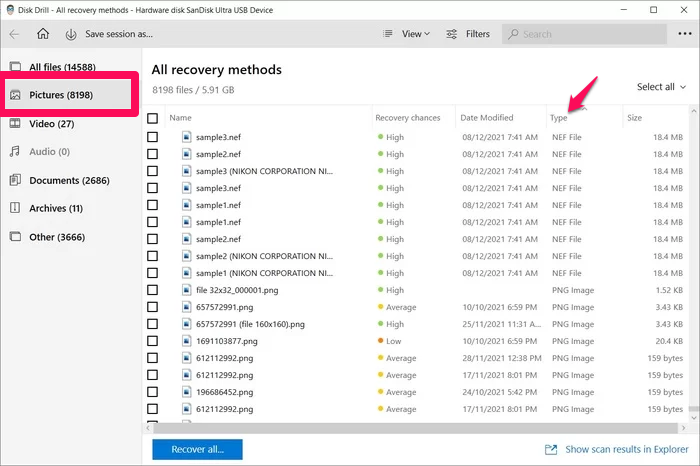Open the Home icon

[43, 34]
